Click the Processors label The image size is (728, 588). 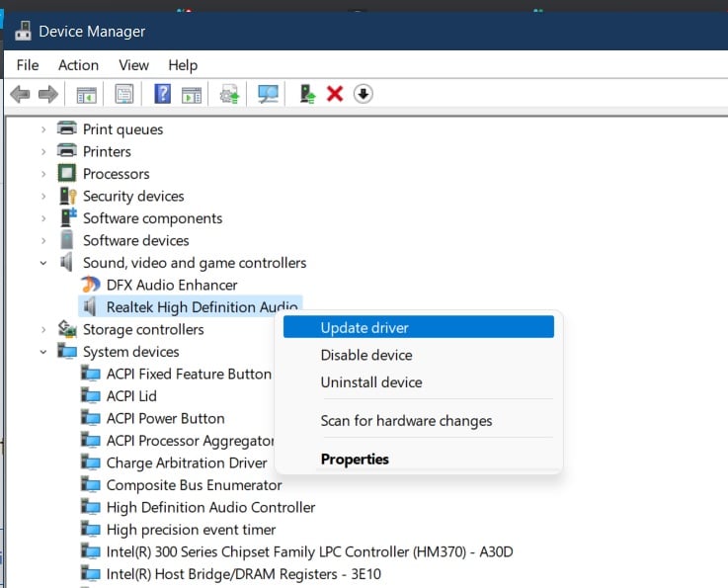tap(117, 174)
